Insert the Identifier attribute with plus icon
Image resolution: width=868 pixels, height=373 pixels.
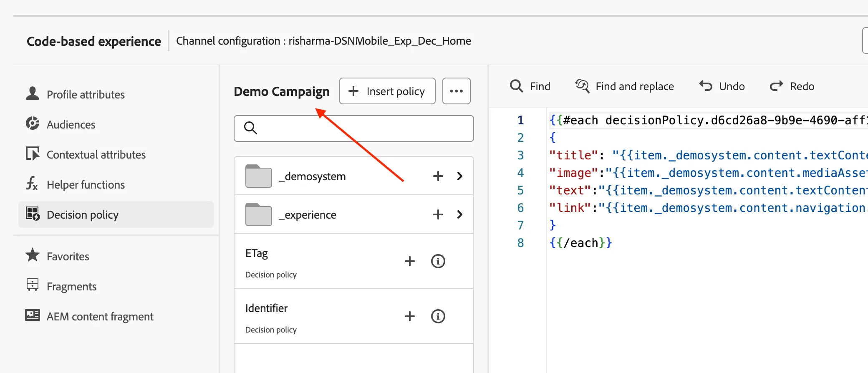pos(410,316)
